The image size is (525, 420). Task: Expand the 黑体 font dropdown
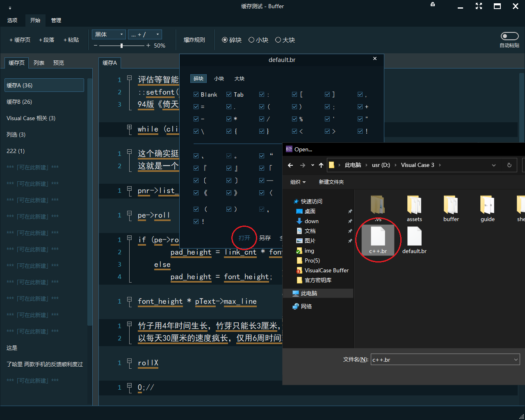click(x=121, y=34)
